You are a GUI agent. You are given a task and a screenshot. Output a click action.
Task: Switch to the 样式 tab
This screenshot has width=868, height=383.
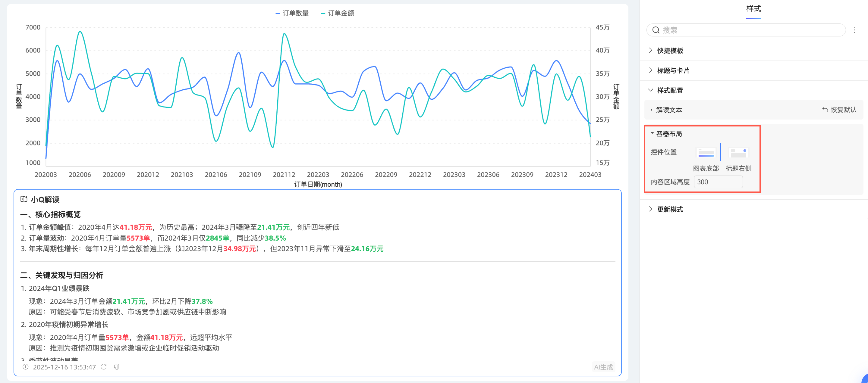[x=753, y=9]
